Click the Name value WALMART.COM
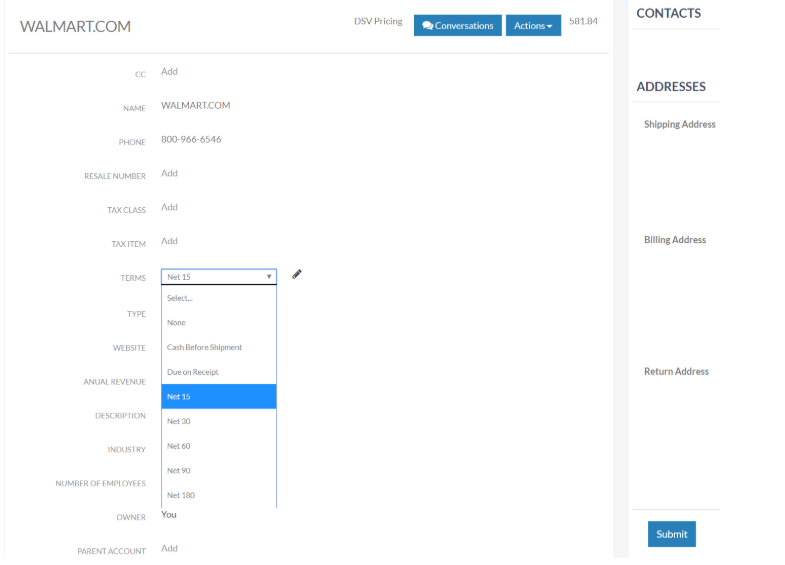This screenshot has height=565, width=785. (x=196, y=106)
